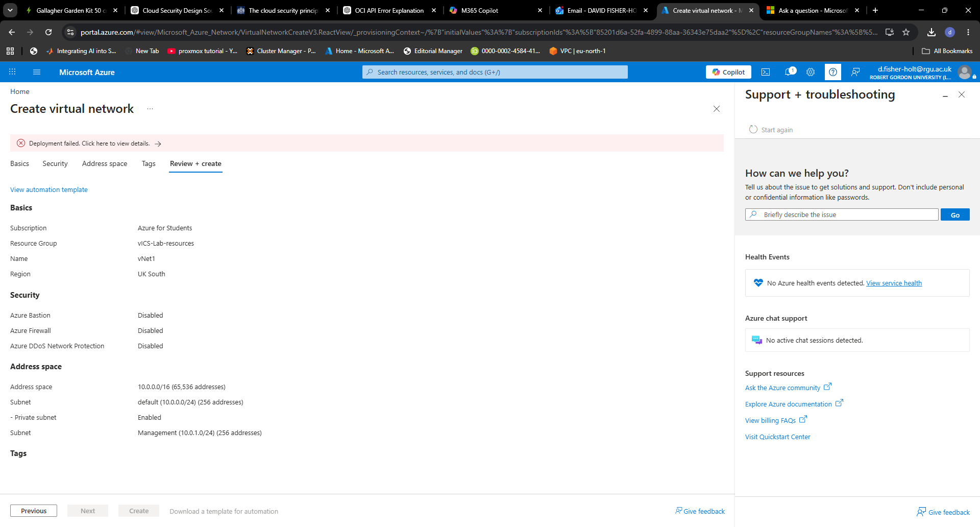Open View service health link
Image resolution: width=980 pixels, height=527 pixels.
894,283
